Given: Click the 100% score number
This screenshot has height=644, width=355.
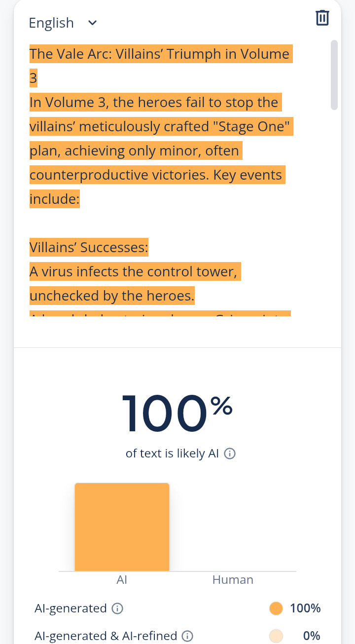Looking at the screenshot, I should (177, 413).
